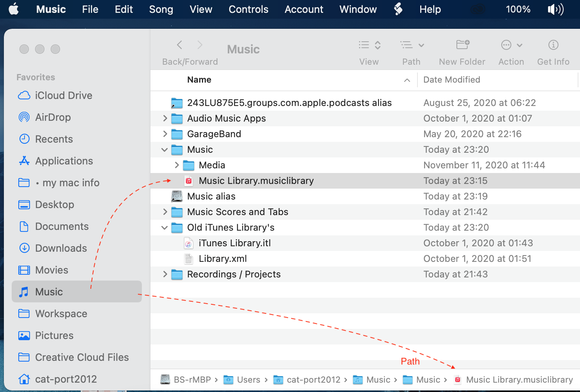The width and height of the screenshot is (580, 392).
Task: Open Pictures in sidebar
Action: coord(77,335)
